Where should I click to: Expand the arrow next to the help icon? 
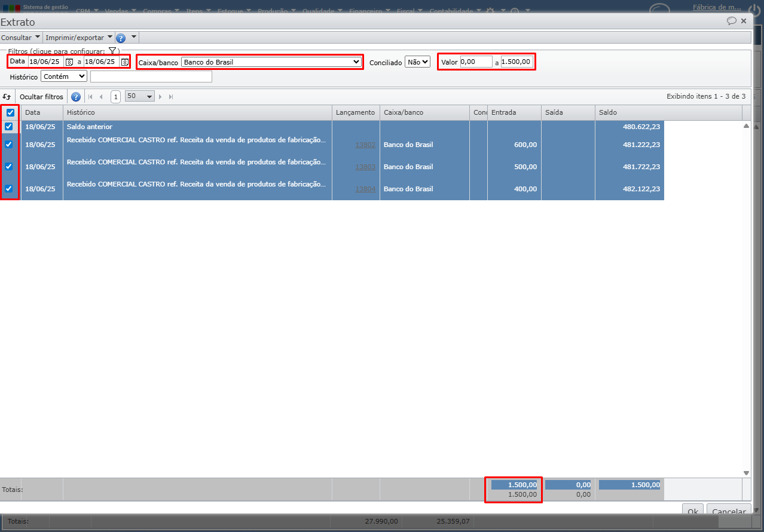(134, 37)
